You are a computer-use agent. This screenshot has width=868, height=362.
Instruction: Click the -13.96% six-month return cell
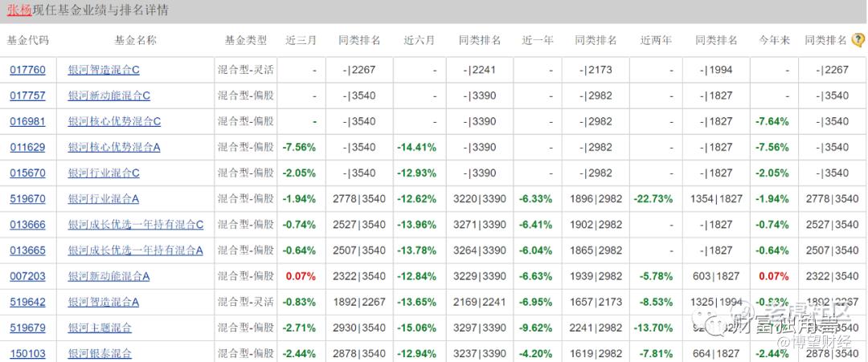coord(416,225)
